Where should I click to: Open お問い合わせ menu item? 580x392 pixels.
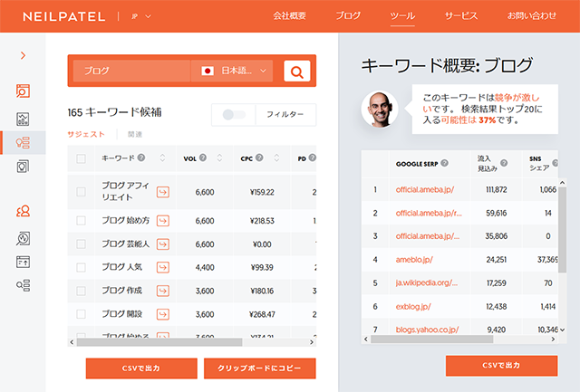[x=532, y=15]
